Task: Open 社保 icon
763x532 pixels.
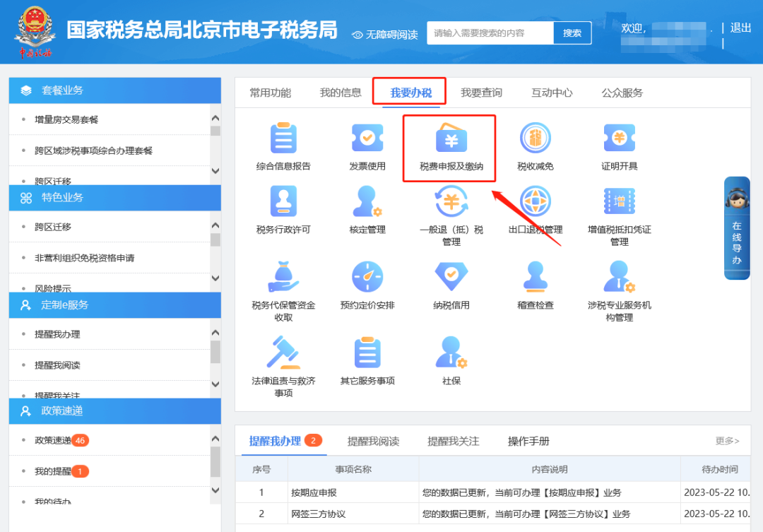Action: click(x=451, y=353)
